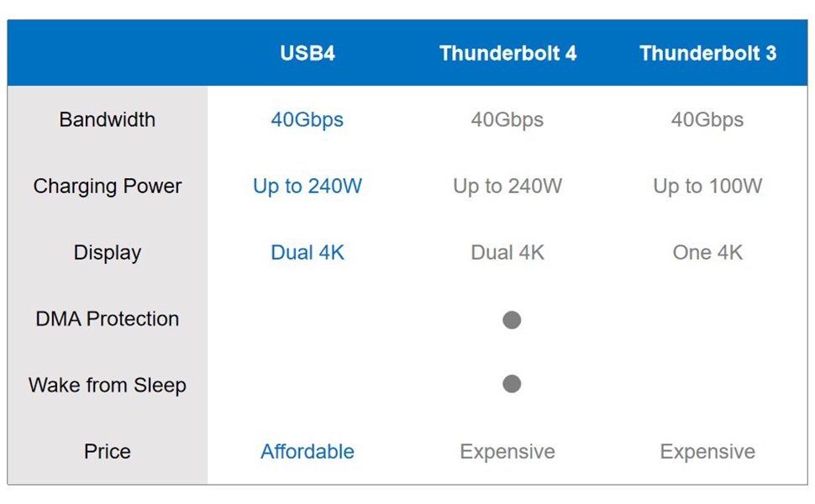Click the Expensive price under Thunderbolt 4
This screenshot has height=504, width=815.
[x=507, y=451]
